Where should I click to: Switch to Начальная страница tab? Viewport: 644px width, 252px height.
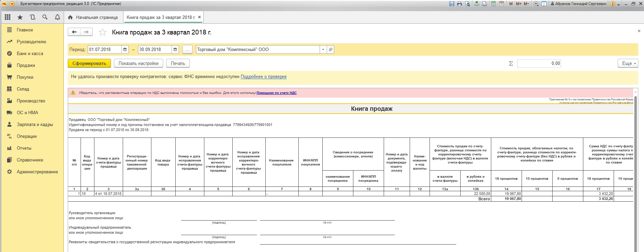93,17
